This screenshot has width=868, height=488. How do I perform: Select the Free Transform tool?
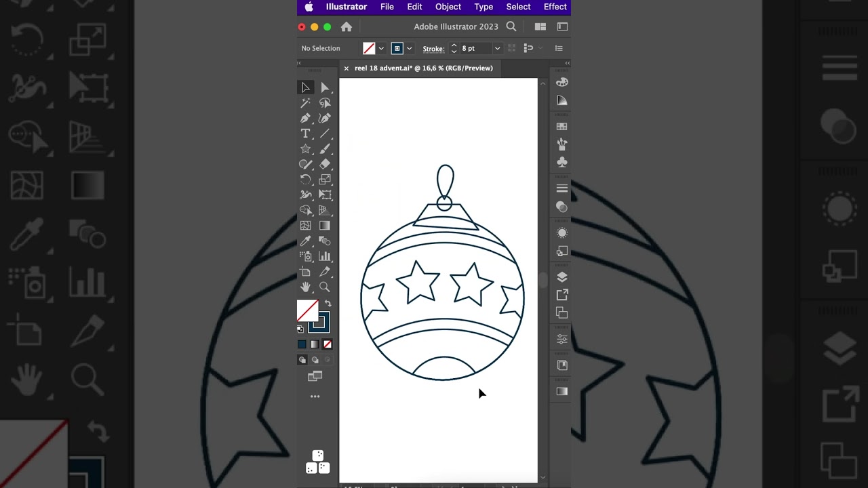[325, 195]
